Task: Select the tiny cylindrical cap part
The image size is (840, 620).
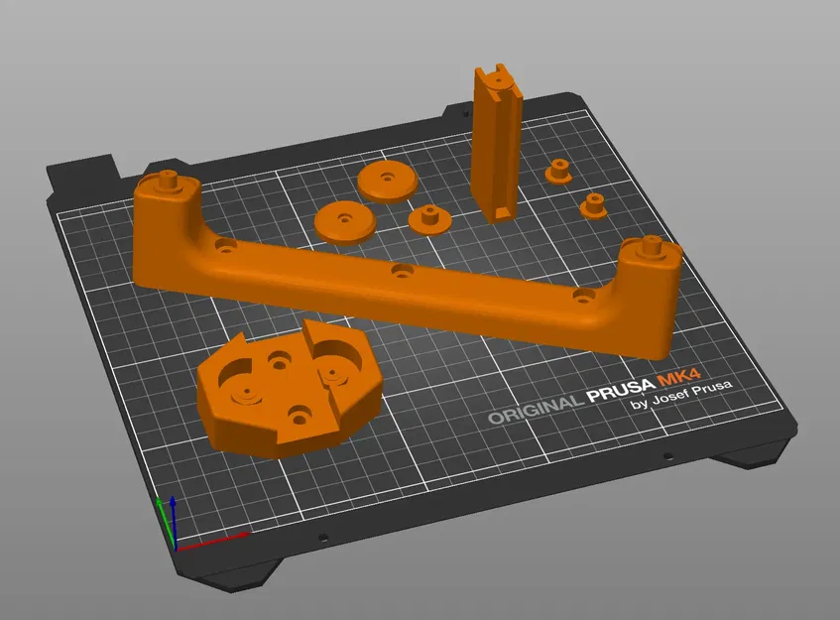Action: (593, 203)
